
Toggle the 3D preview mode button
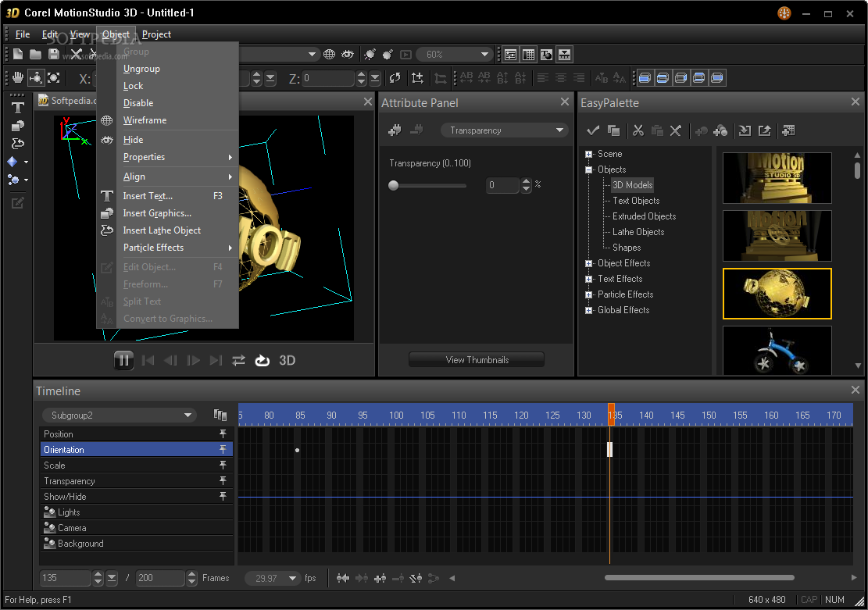tap(288, 360)
